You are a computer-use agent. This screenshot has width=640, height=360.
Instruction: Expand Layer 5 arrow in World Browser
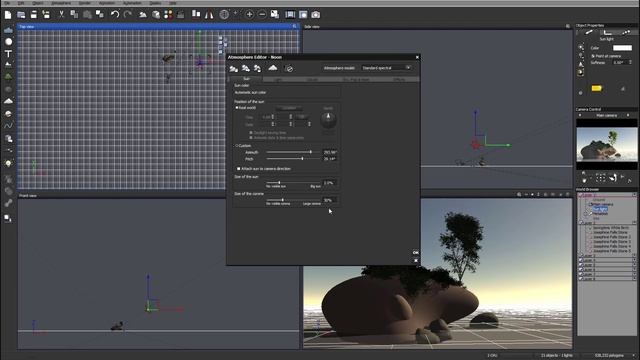[634, 265]
